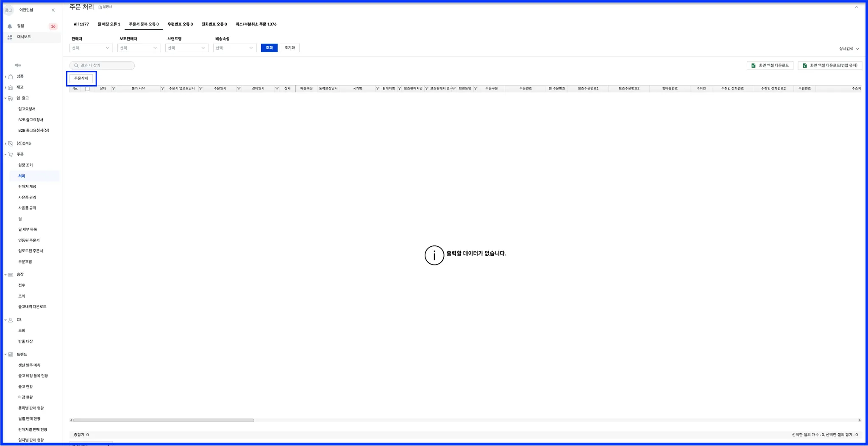Collapse the 트렌드 menu arrow
This screenshot has height=446, width=868.
click(x=6, y=354)
